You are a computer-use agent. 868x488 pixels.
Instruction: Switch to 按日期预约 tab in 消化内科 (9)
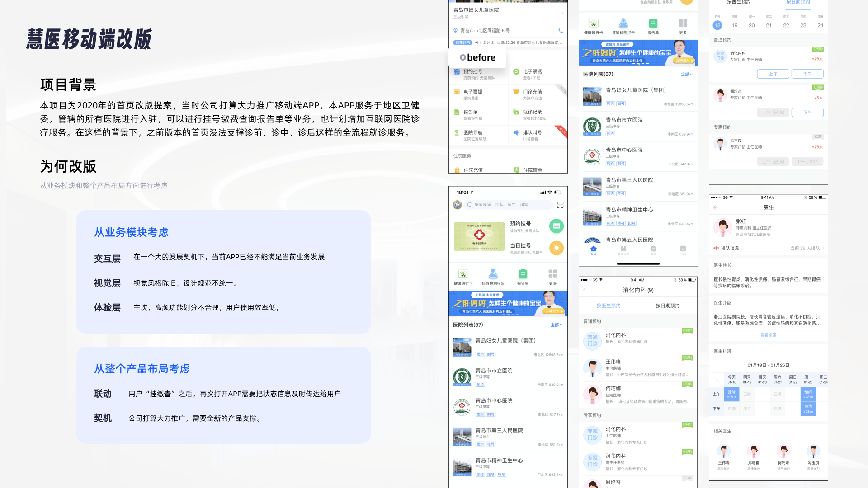pos(668,305)
